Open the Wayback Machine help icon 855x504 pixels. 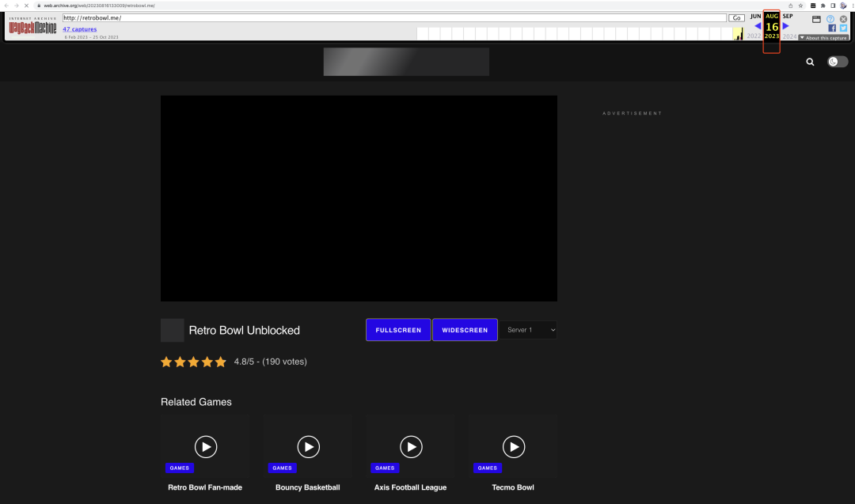pos(830,19)
